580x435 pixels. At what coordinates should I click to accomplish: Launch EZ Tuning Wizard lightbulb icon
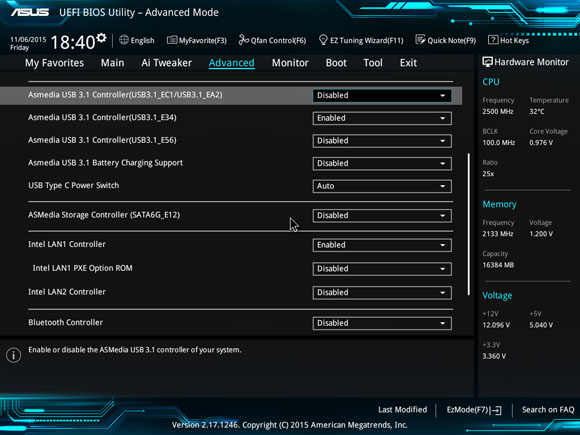click(x=323, y=40)
